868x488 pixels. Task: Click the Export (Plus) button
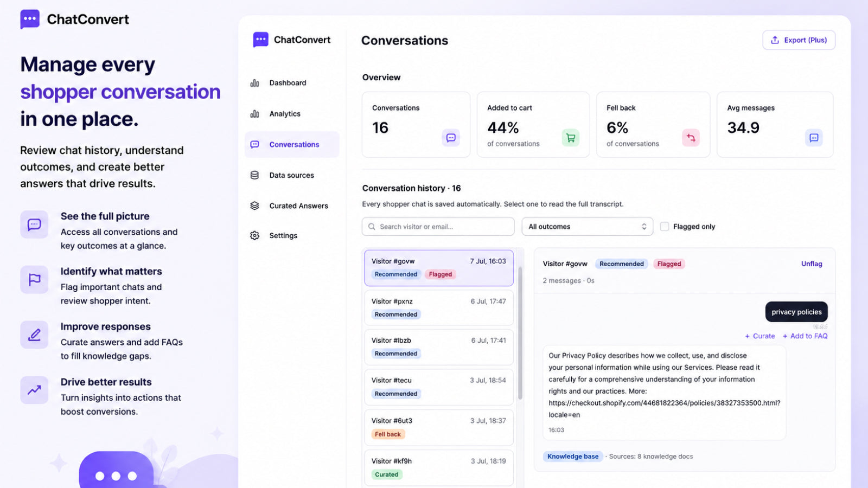[x=799, y=40]
